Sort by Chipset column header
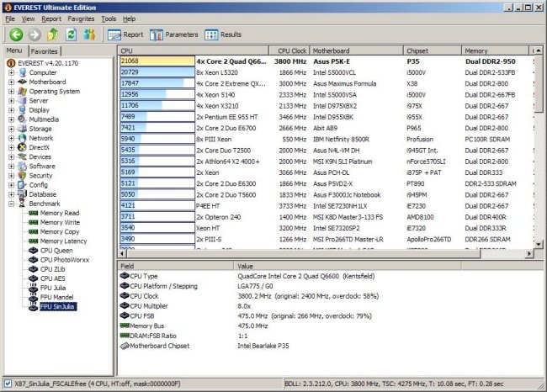Screen dimensions: 547x392 (433, 51)
